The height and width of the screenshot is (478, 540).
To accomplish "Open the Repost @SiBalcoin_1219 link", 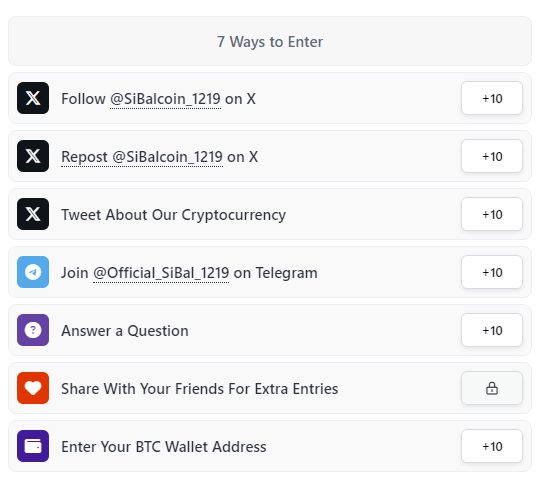I will coord(142,157).
